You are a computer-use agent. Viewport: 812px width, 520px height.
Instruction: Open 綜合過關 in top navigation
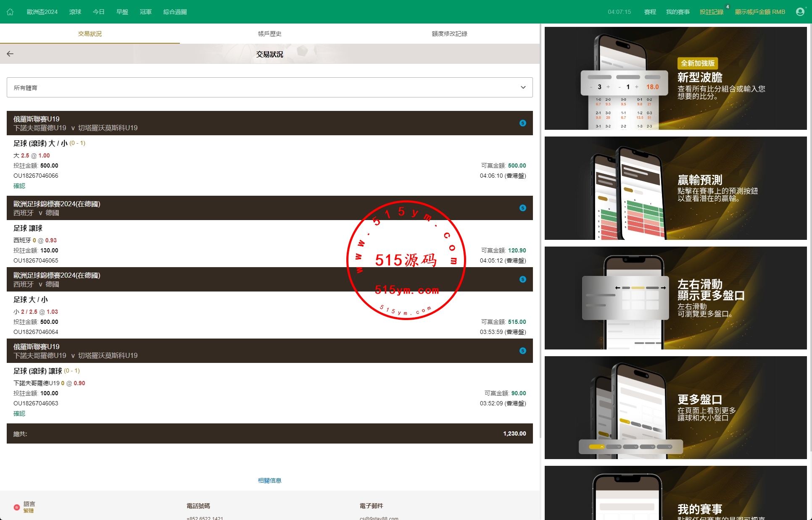click(x=175, y=12)
